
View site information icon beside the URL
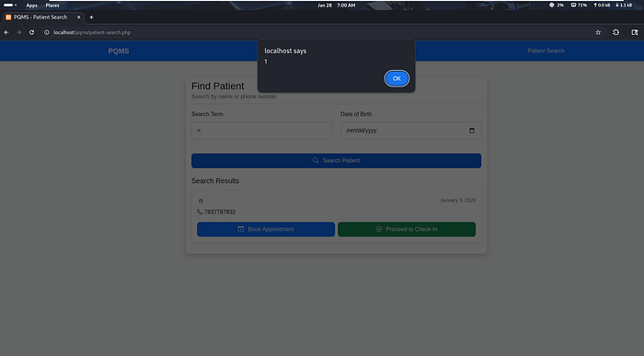pyautogui.click(x=47, y=32)
